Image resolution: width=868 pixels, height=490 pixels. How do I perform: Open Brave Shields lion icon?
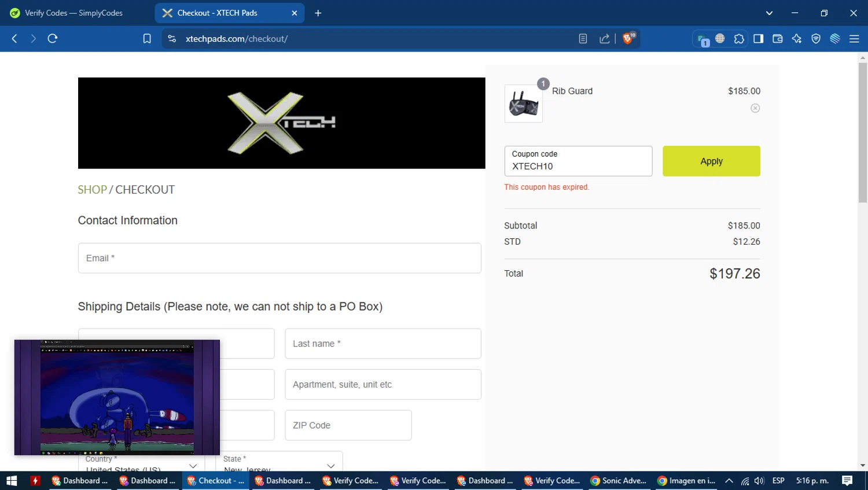628,38
